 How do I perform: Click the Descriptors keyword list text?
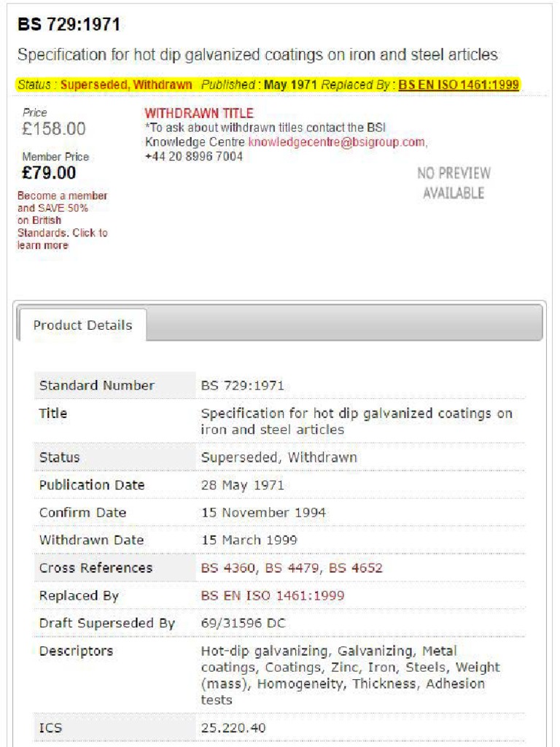350,675
